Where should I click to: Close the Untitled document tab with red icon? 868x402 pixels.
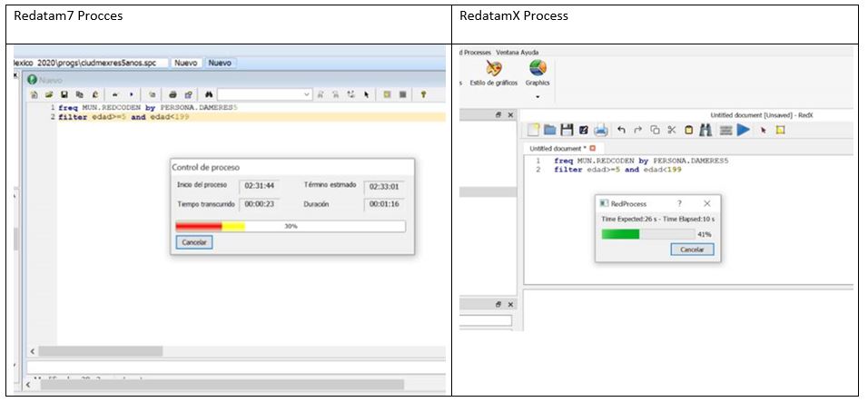[x=593, y=148]
